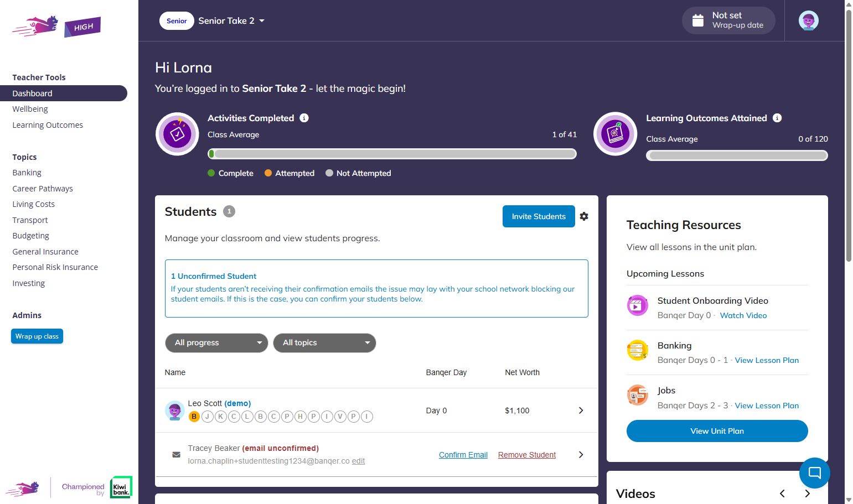Viewport: 853px width, 504px height.
Task: Click the Invite Students button
Action: coord(539,216)
